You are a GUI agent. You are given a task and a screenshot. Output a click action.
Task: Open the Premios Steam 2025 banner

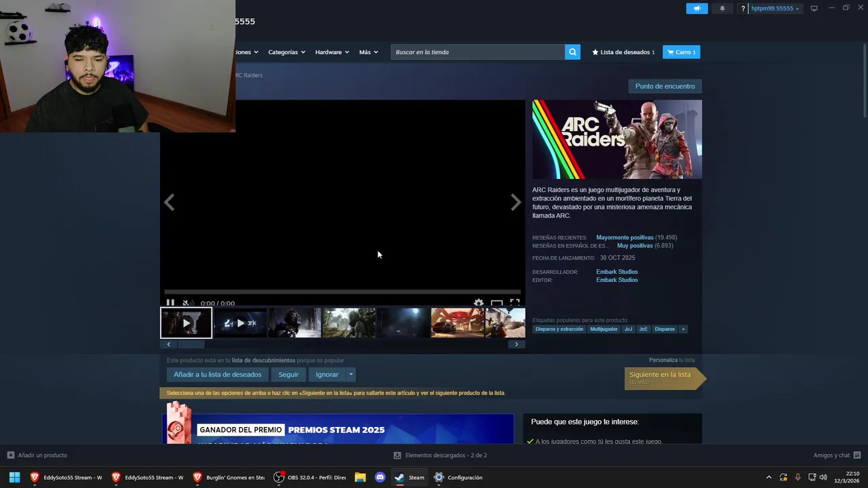coord(338,429)
